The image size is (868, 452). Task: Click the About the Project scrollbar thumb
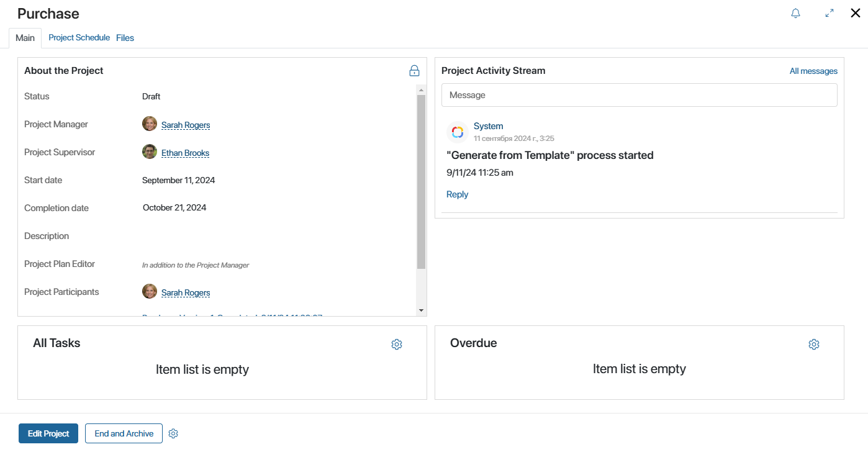421,182
